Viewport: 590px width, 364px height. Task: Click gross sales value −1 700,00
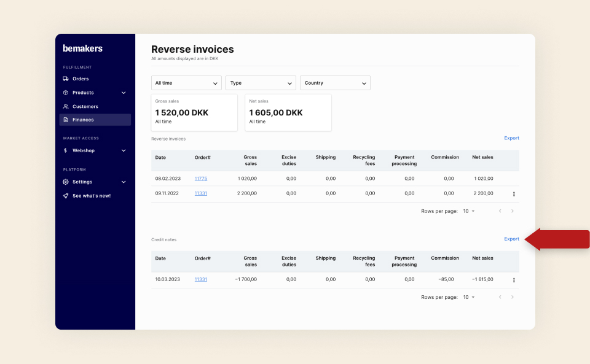click(x=246, y=279)
